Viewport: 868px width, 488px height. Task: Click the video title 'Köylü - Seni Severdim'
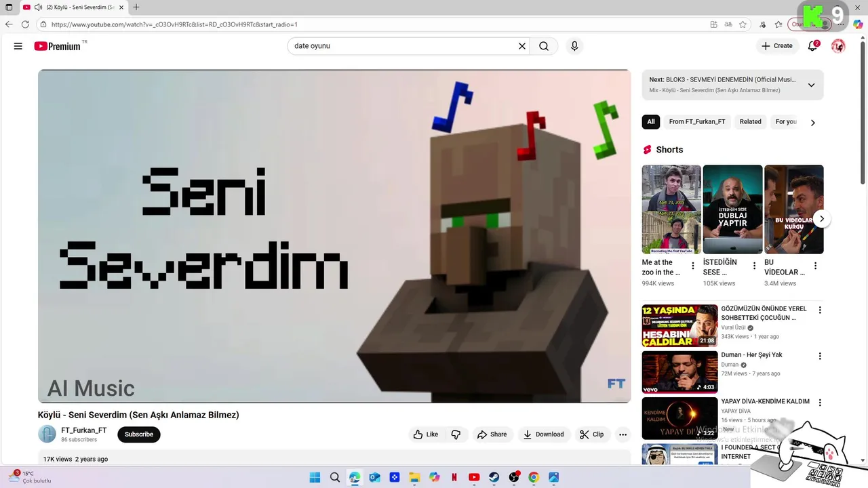138,415
